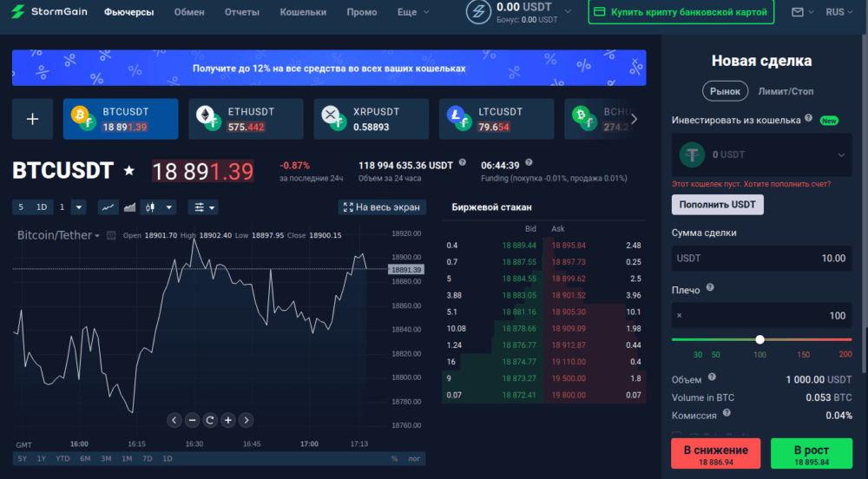Mark BTCUSDT as favorite with star
Image resolution: width=868 pixels, height=479 pixels.
pos(129,171)
